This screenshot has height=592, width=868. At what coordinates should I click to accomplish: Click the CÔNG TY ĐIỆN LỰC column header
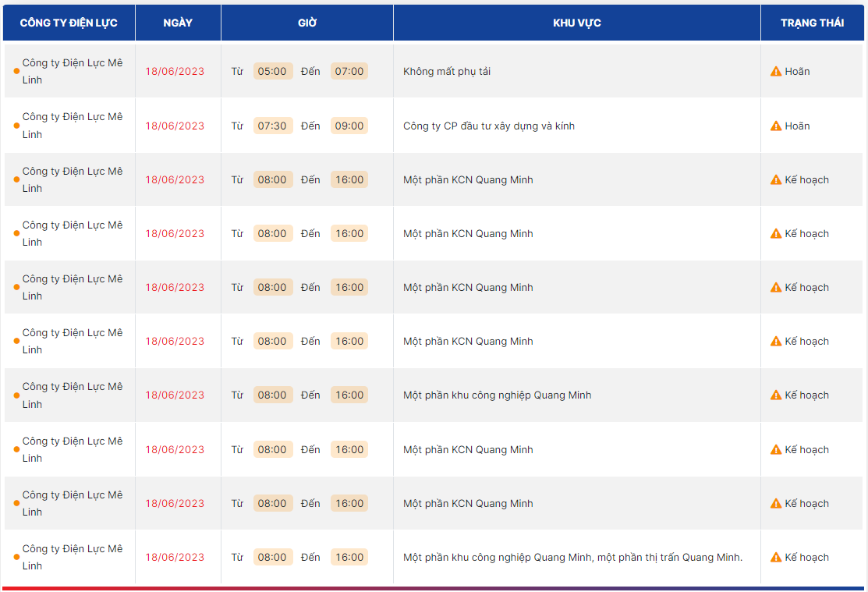point(69,23)
